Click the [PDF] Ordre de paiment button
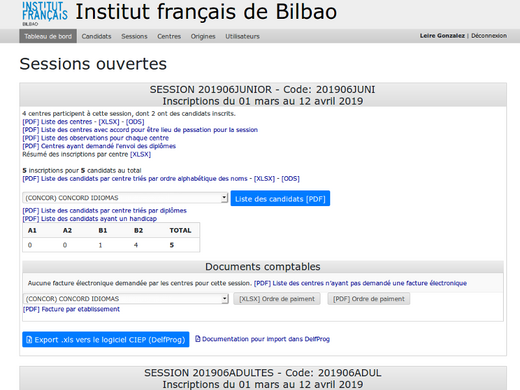The width and height of the screenshot is (520, 390). 369,299
